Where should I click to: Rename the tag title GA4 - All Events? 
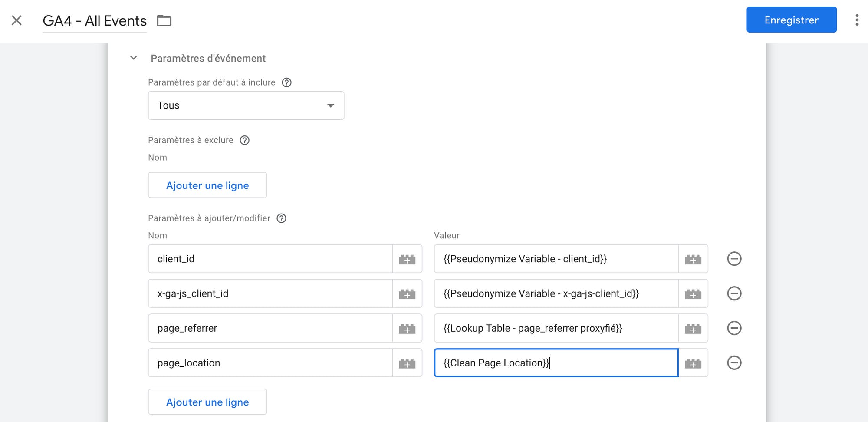click(x=95, y=21)
